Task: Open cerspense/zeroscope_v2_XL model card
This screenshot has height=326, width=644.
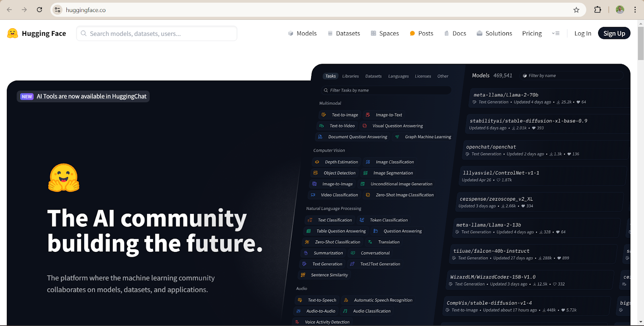Action: (540, 202)
